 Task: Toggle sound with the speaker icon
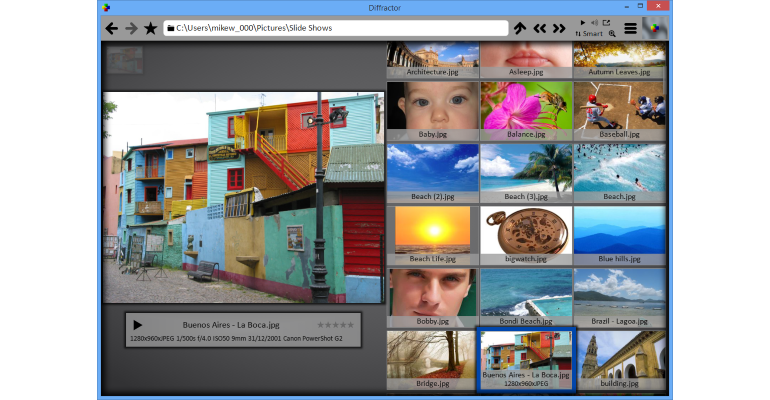pyautogui.click(x=594, y=22)
